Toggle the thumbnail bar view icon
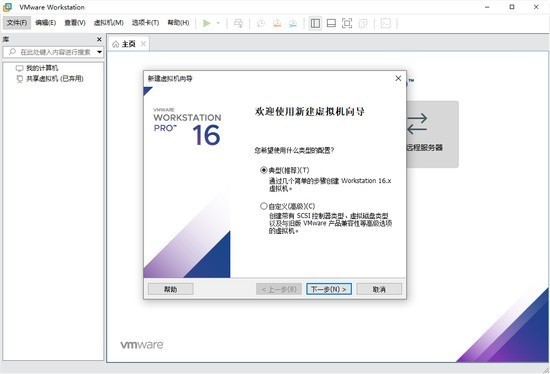Screen dimensions: 550x374 tap(331, 23)
